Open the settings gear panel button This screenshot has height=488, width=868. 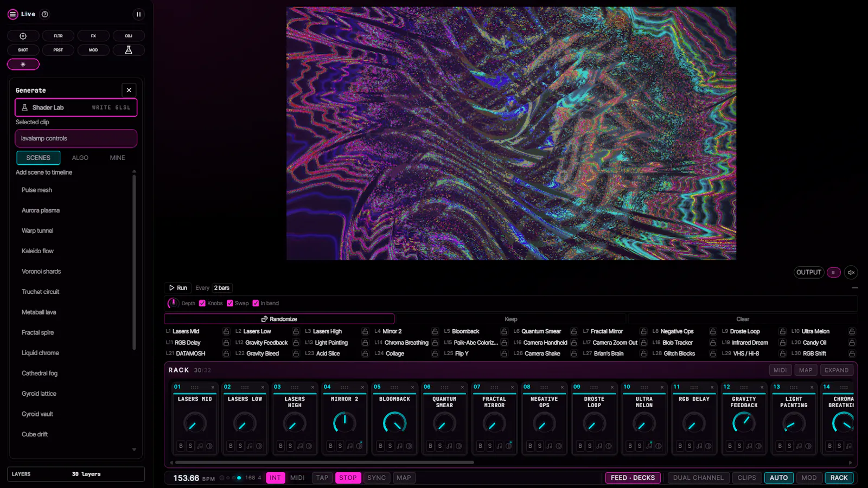click(x=23, y=36)
